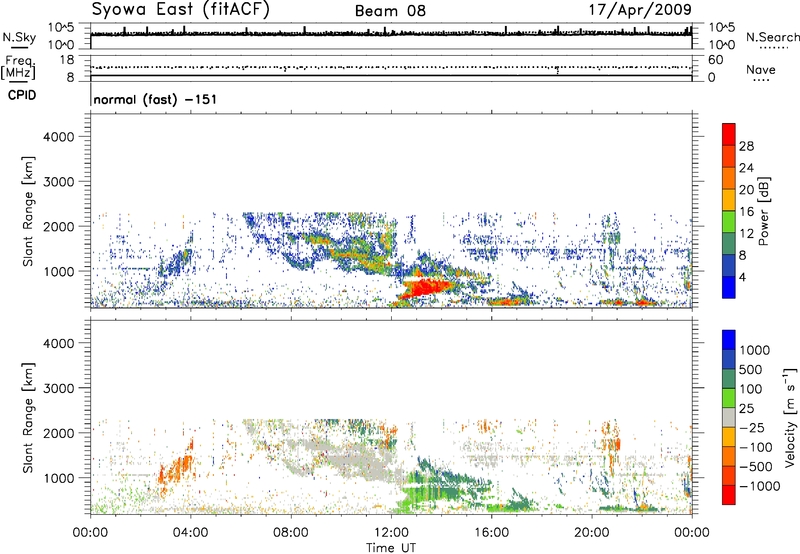The image size is (800, 554).
Task: Select the '20:00' time tick label
Action: click(x=591, y=533)
